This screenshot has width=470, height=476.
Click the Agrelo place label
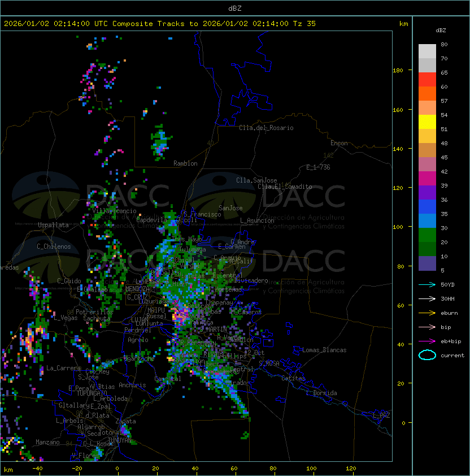click(138, 340)
